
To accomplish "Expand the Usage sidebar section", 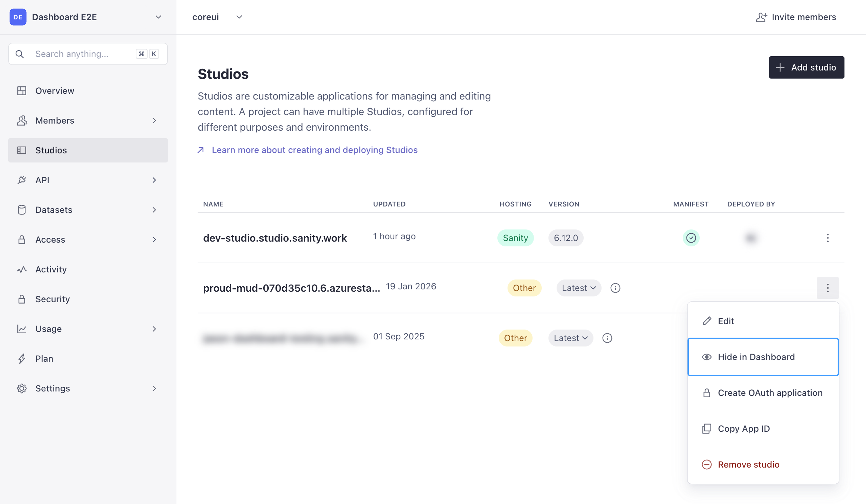I will 154,329.
